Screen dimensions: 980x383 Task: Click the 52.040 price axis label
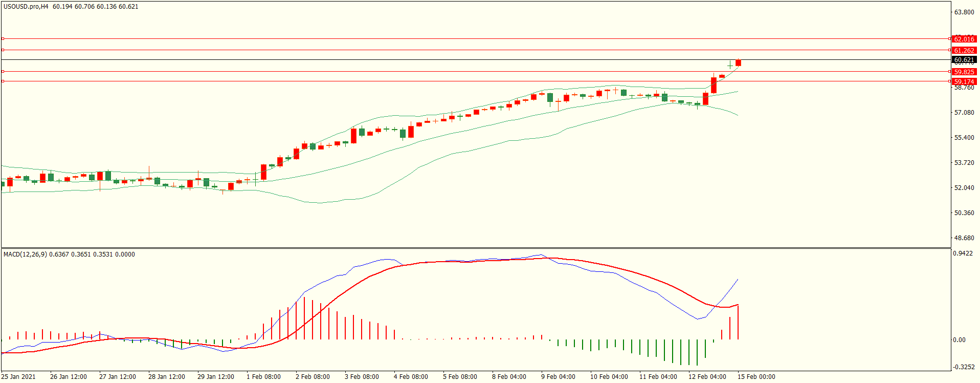(x=964, y=188)
